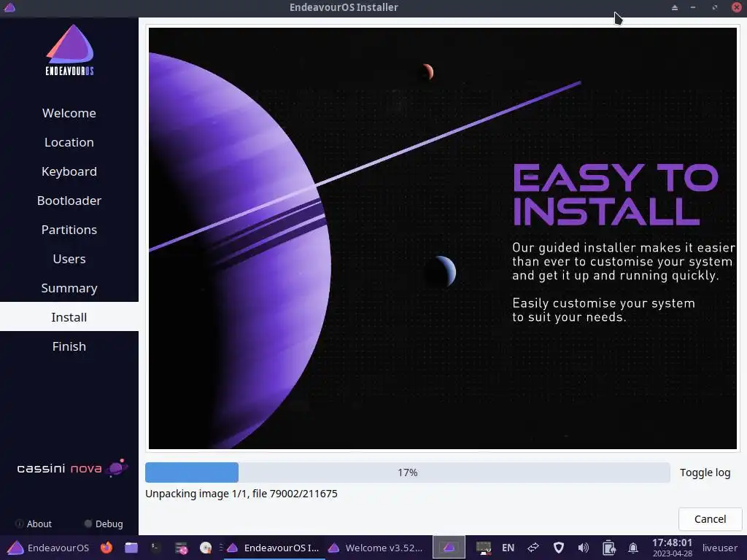Image resolution: width=747 pixels, height=560 pixels.
Task: Open the EndeavourOS application menu
Action: (49, 548)
